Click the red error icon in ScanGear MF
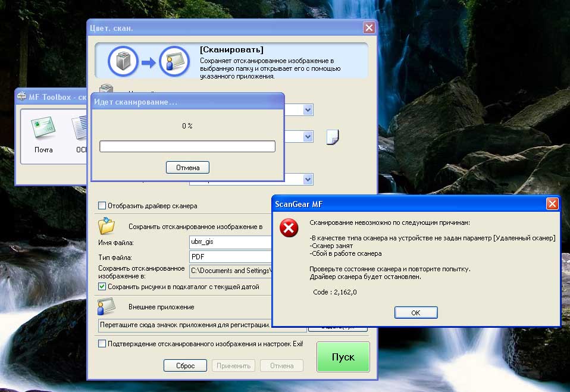570x392 pixels. click(289, 228)
